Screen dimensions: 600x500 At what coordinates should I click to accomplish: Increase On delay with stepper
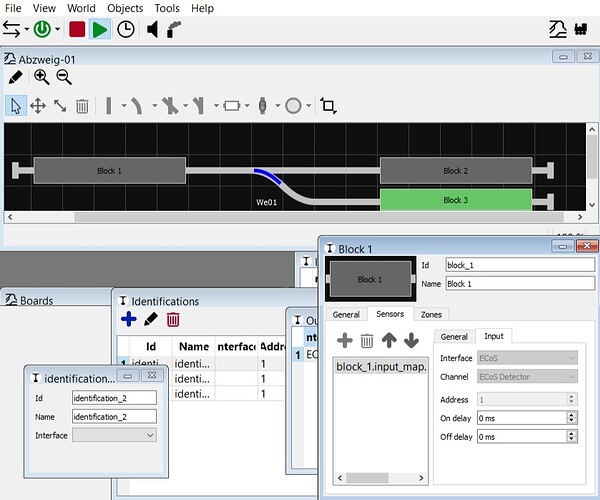tap(571, 415)
